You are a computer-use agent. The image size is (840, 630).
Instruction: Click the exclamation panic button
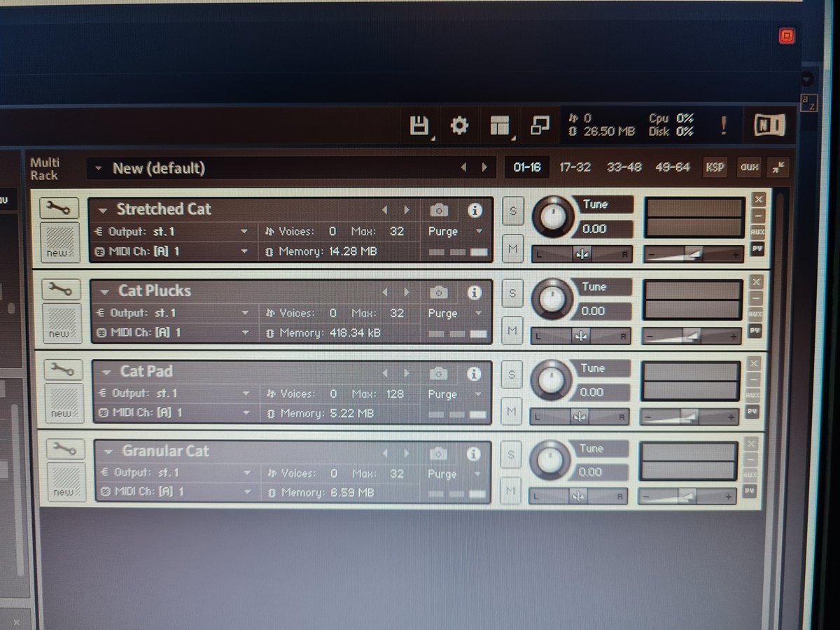[724, 126]
